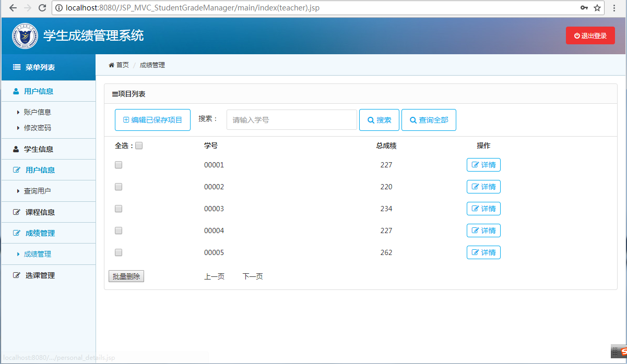Image resolution: width=627 pixels, height=364 pixels.
Task: Open Chrome's three-dot menu
Action: [x=614, y=8]
